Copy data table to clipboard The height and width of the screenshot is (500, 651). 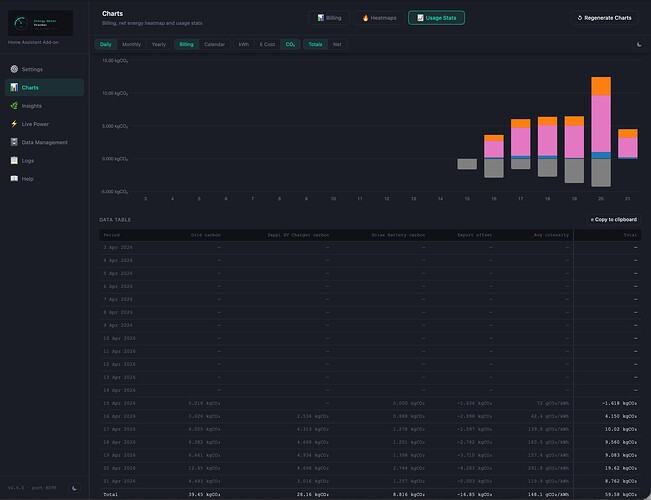[x=613, y=219]
